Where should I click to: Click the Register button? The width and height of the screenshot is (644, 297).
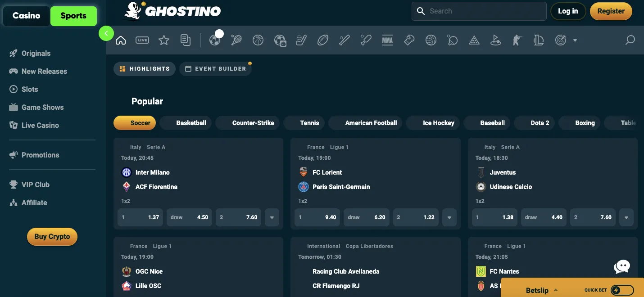(x=611, y=11)
